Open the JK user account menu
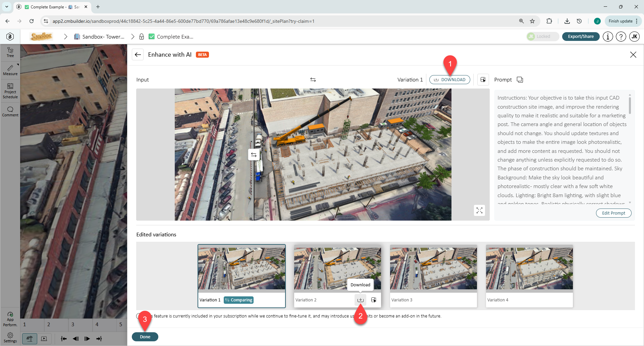 [634, 37]
